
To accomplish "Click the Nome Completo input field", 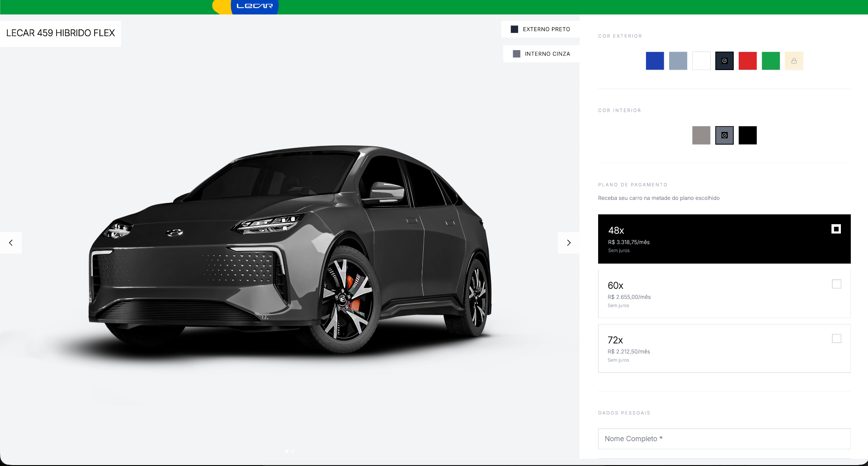I will (x=724, y=439).
